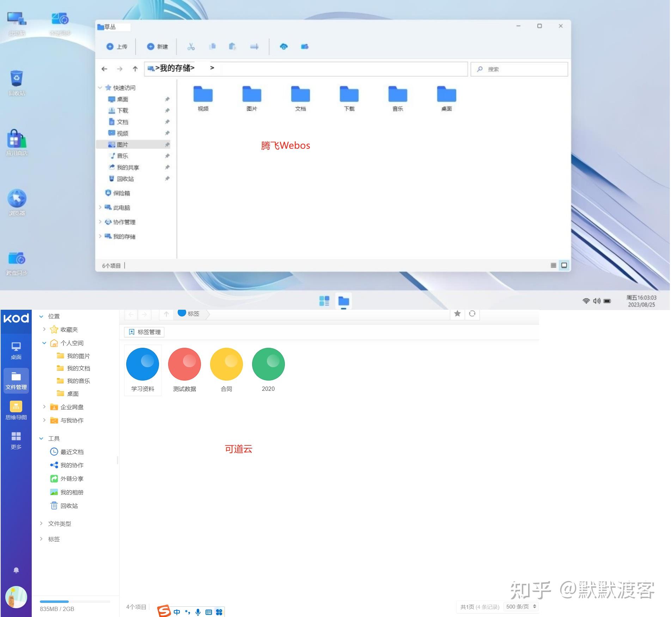Open the app launcher grid on the taskbar
The height and width of the screenshot is (617, 672).
[324, 301]
